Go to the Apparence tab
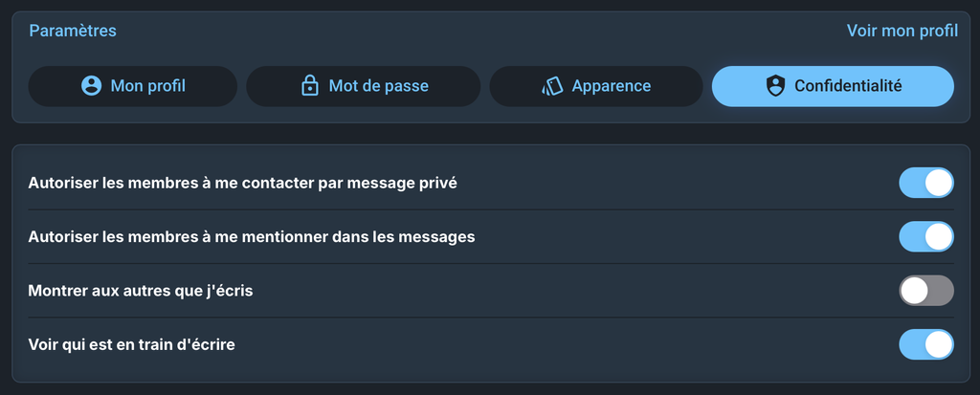This screenshot has height=395, width=980. (596, 86)
